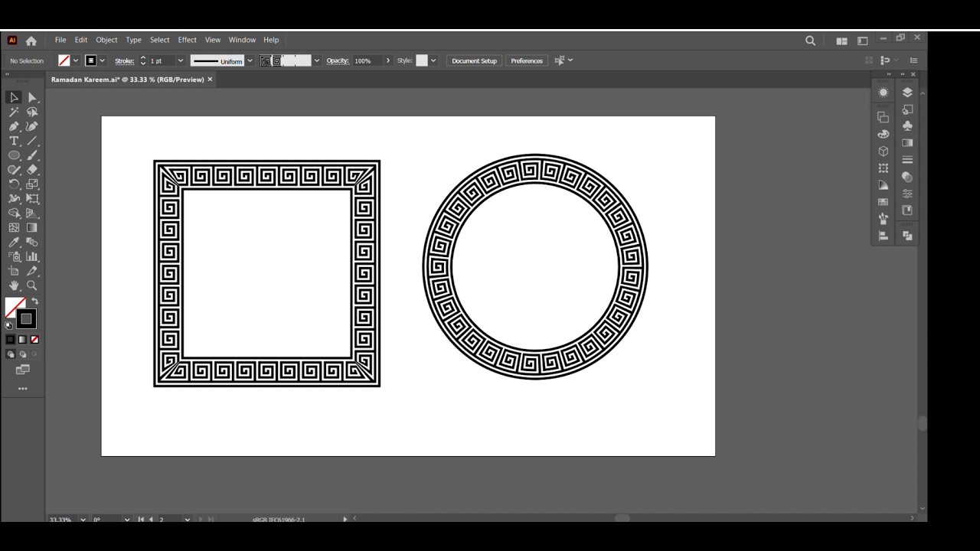This screenshot has width=980, height=551.
Task: Switch to Draw Normal mode
Action: point(10,354)
